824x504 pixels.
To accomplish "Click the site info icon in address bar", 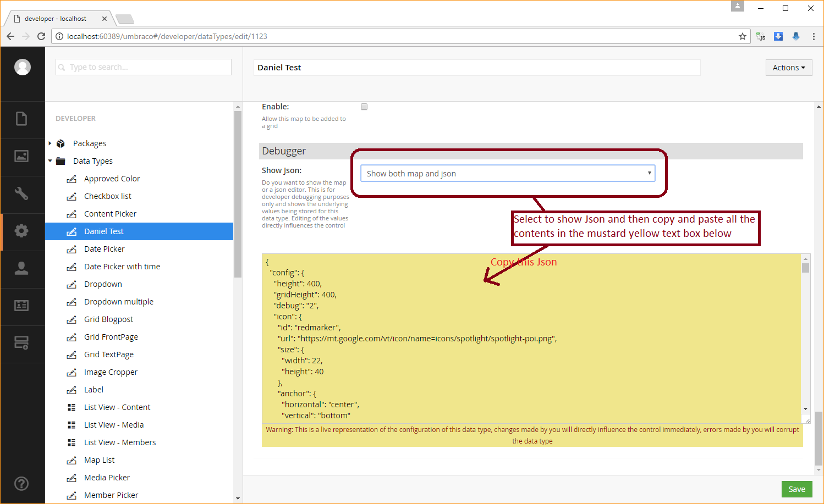I will click(59, 36).
